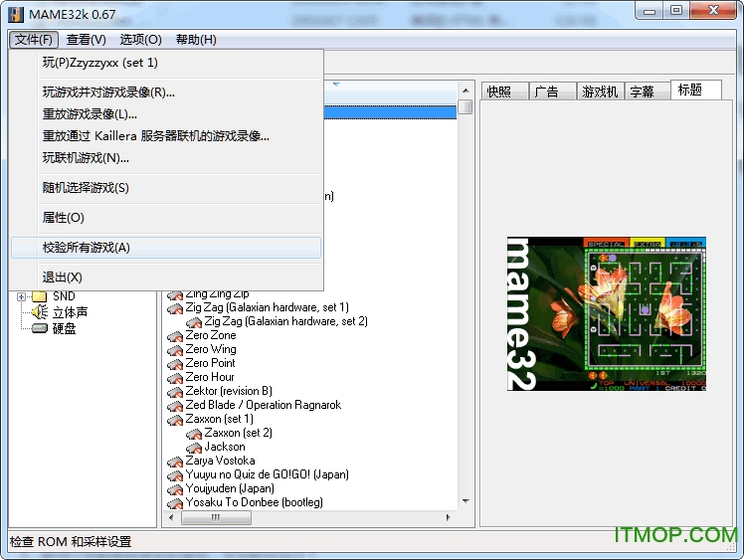The image size is (744, 560).
Task: Switch to the 游戏机 tab
Action: 600,92
